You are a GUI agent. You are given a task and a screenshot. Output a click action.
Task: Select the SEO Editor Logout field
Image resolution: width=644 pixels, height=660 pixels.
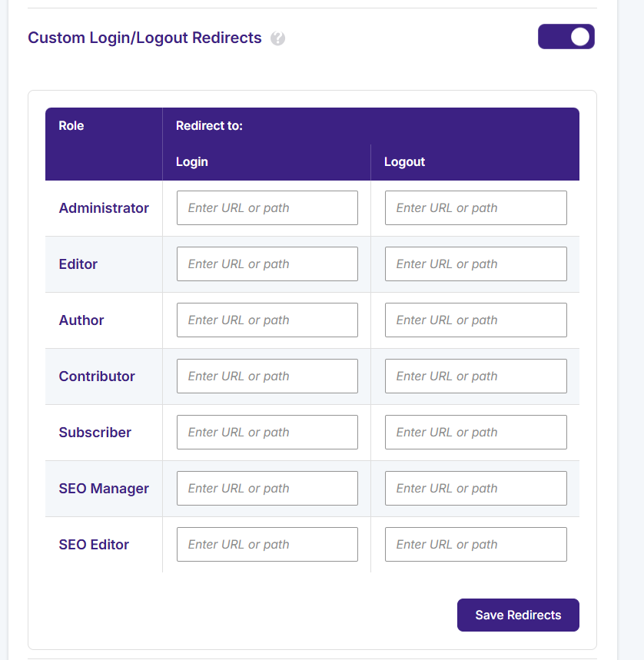click(476, 544)
